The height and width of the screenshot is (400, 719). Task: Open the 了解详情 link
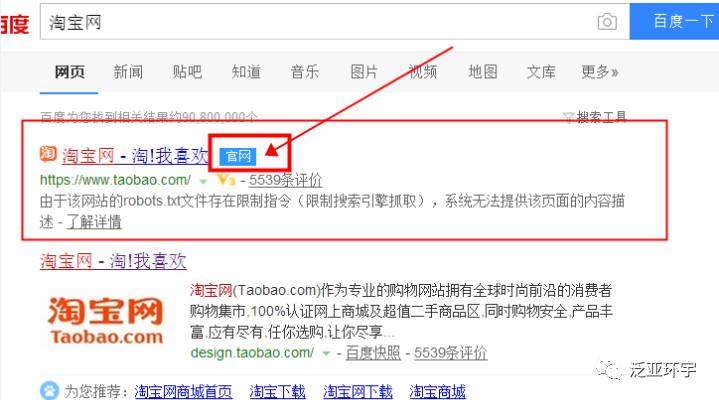[94, 222]
